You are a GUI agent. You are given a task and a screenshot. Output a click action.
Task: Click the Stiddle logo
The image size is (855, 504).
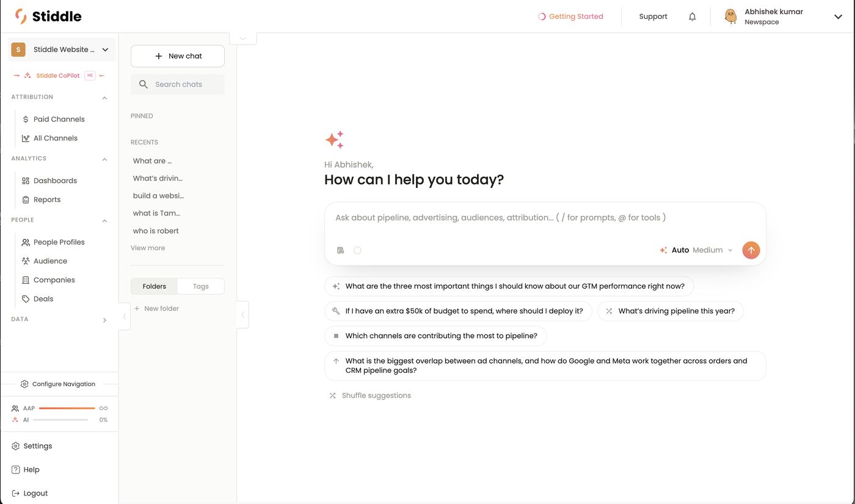click(48, 16)
